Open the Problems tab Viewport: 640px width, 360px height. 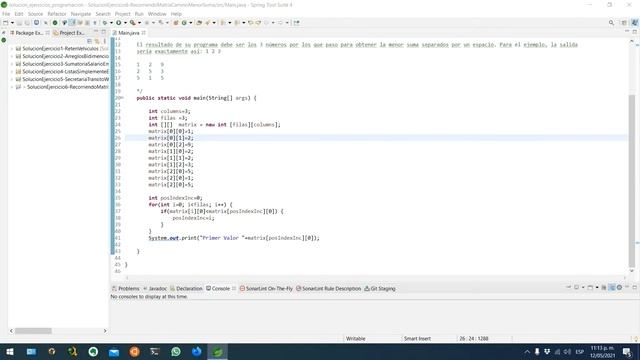[x=126, y=289]
